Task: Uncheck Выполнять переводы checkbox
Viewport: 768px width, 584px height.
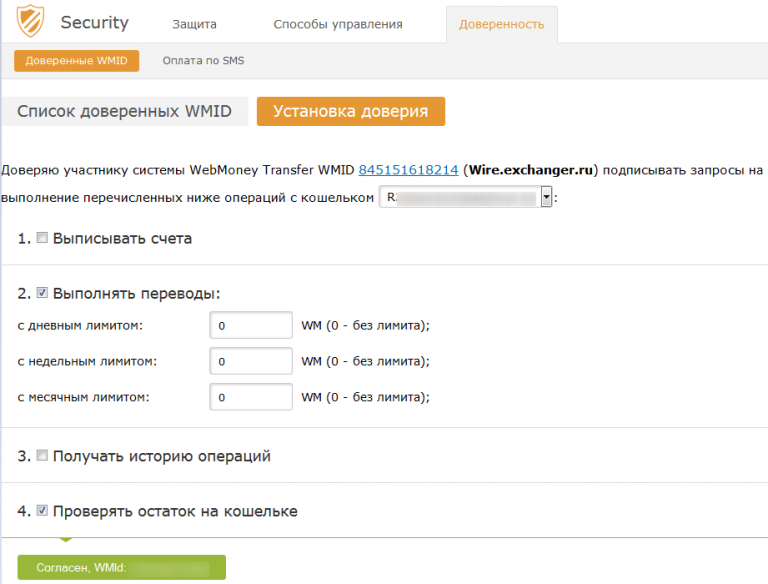Action: (42, 293)
